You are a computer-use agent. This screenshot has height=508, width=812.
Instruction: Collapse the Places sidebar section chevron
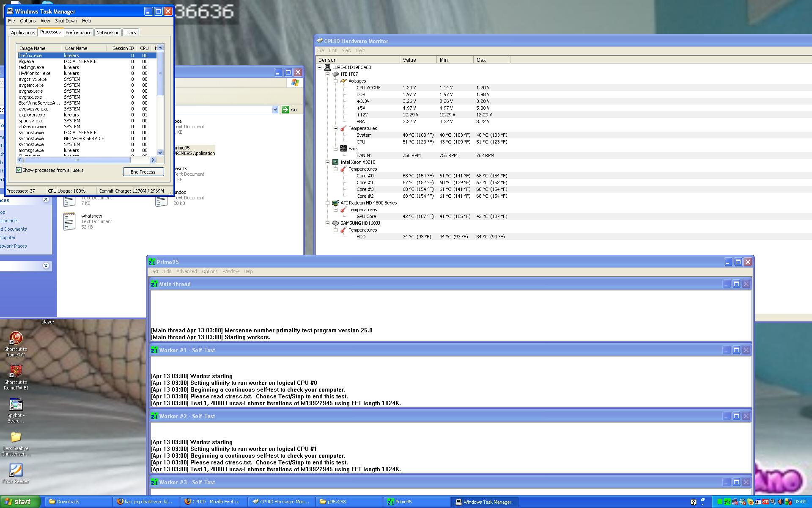(46, 200)
